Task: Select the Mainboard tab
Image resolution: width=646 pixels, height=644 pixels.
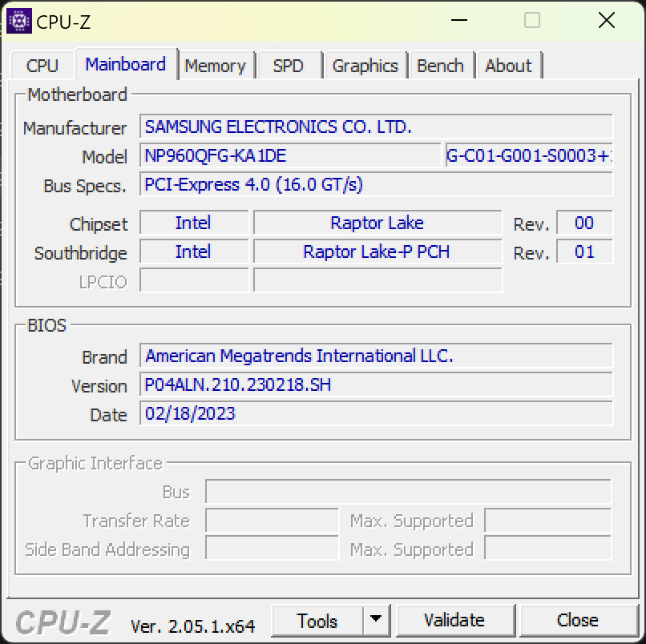Action: [x=126, y=64]
